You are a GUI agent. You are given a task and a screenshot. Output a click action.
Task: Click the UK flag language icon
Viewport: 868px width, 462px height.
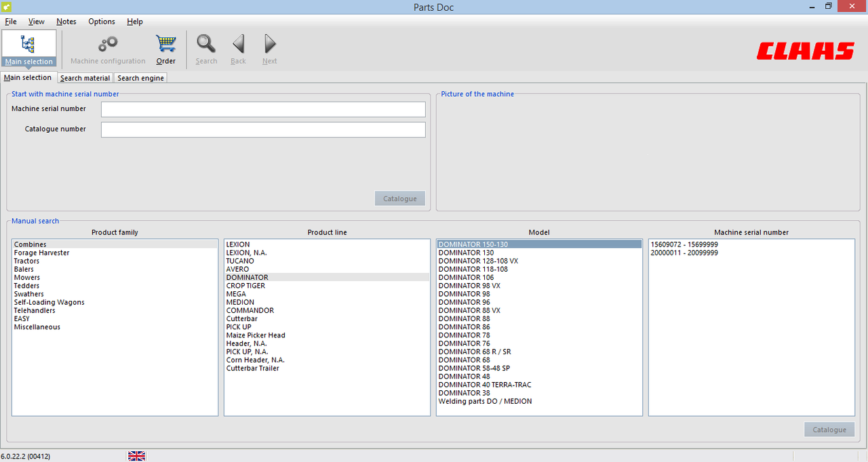137,456
